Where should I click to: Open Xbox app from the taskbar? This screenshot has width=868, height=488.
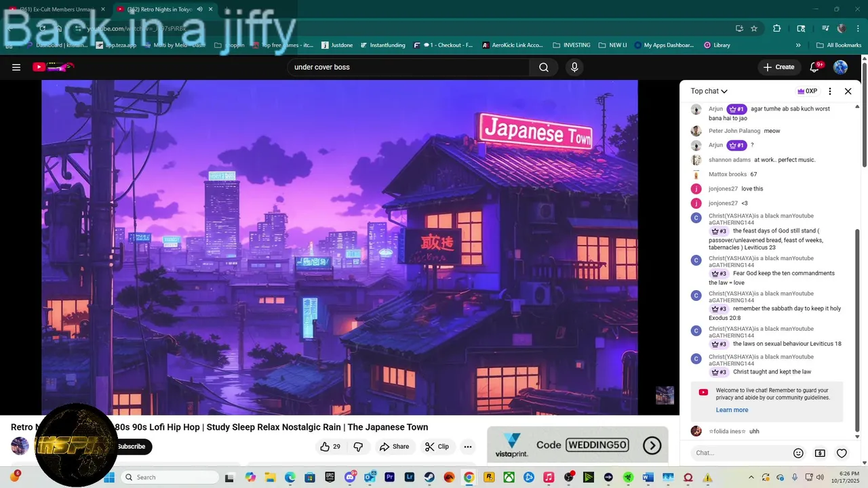pos(509,477)
